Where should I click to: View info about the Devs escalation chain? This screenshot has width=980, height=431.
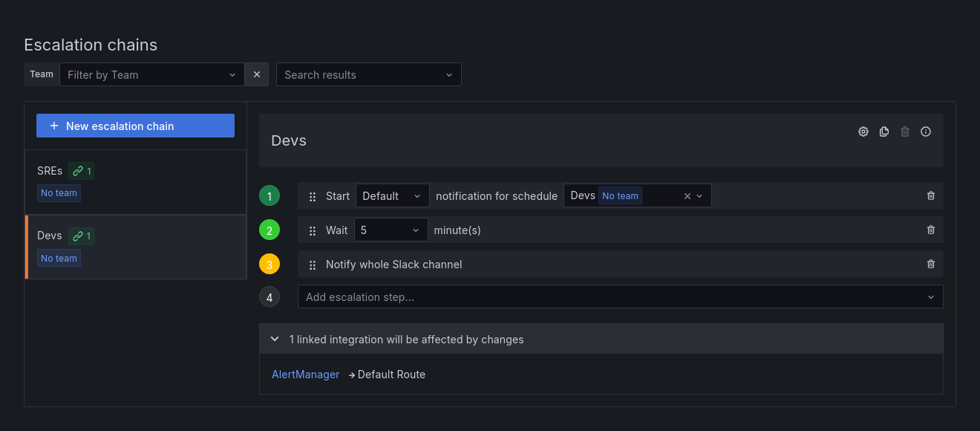tap(926, 132)
